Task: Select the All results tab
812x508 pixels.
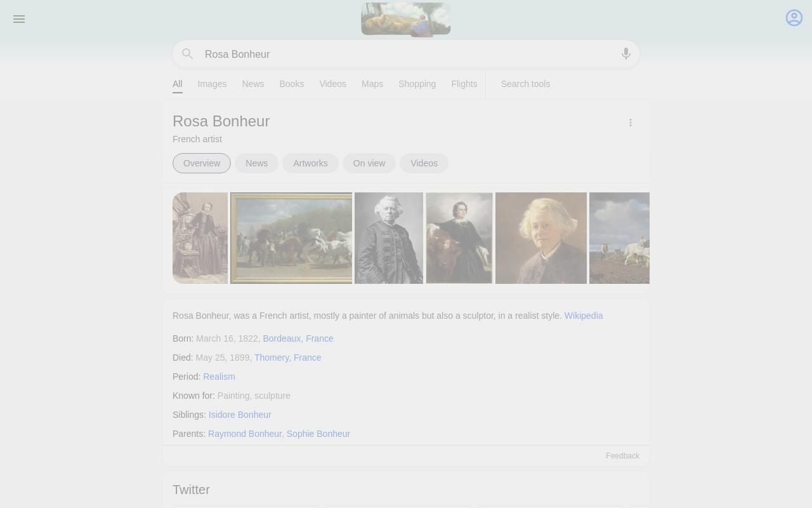Action: (x=178, y=84)
